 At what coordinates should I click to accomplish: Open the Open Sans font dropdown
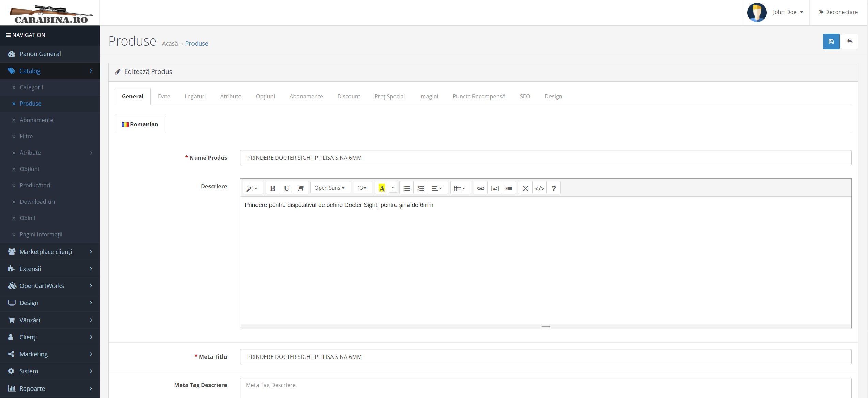click(329, 188)
